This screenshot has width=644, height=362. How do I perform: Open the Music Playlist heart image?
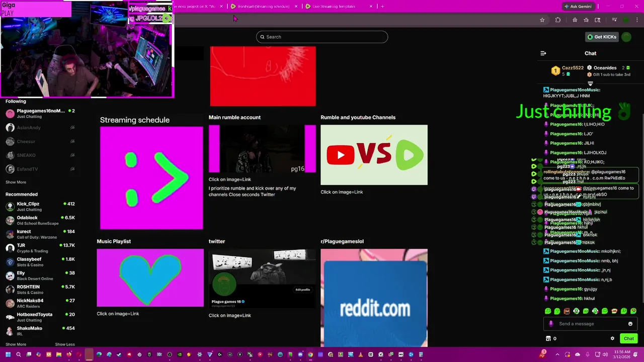150,278
